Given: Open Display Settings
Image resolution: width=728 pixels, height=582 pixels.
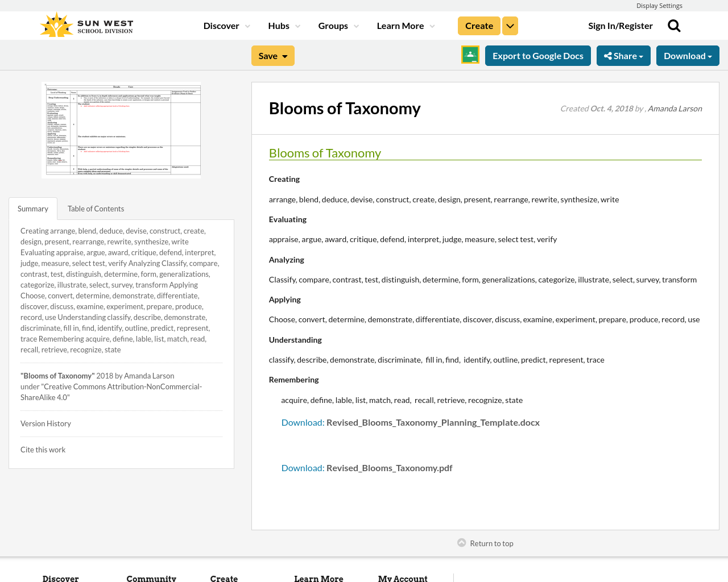Looking at the screenshot, I should (659, 5).
